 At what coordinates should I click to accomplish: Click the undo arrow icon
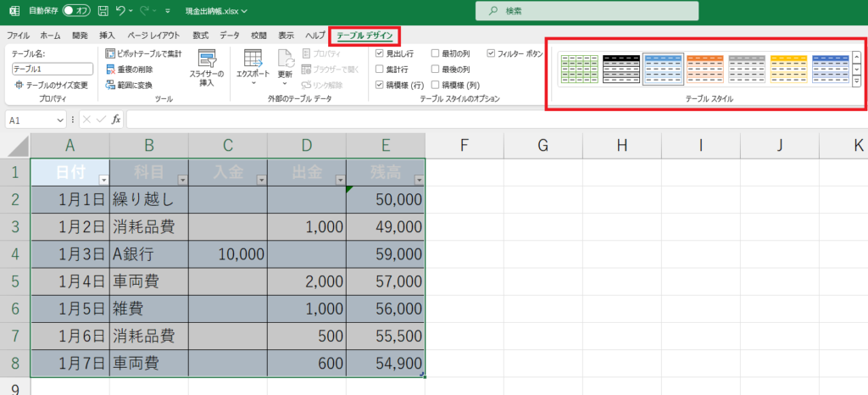[121, 11]
